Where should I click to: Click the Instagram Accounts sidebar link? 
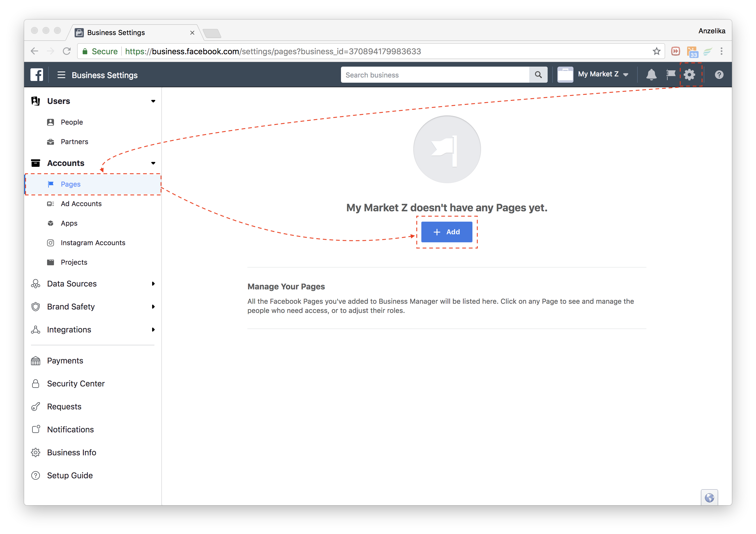(x=93, y=242)
